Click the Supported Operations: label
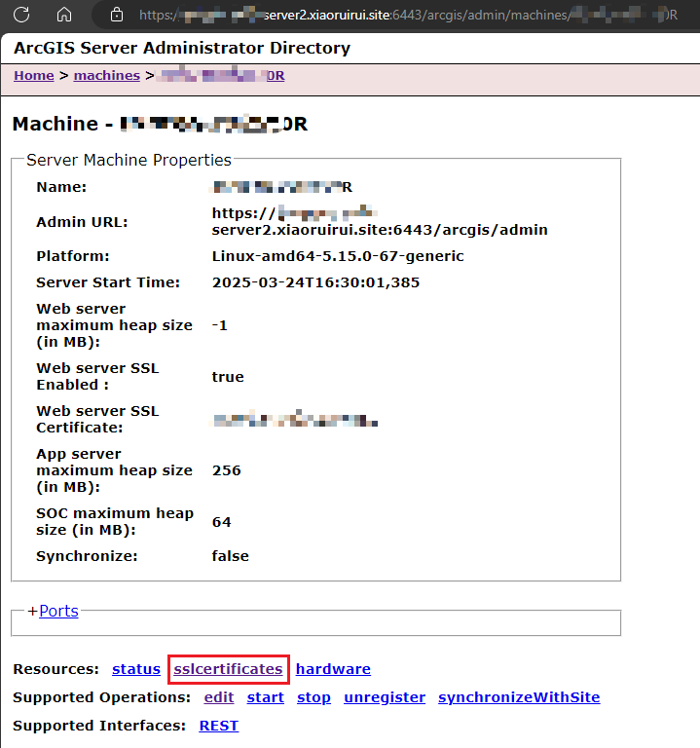The height and width of the screenshot is (748, 700). coord(101,697)
